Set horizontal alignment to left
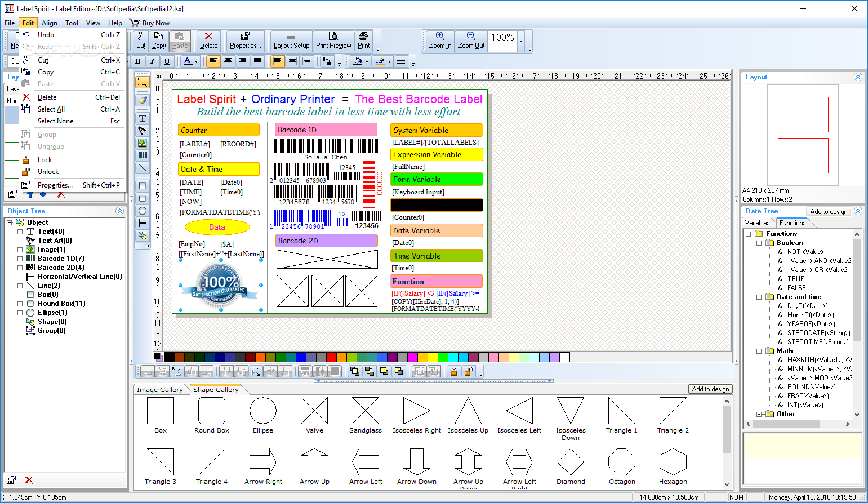 213,61
